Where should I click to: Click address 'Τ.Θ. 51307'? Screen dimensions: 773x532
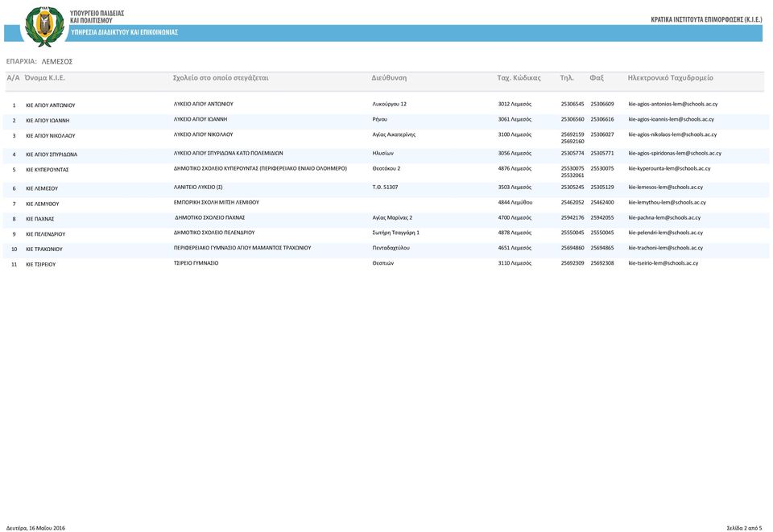[x=385, y=188]
